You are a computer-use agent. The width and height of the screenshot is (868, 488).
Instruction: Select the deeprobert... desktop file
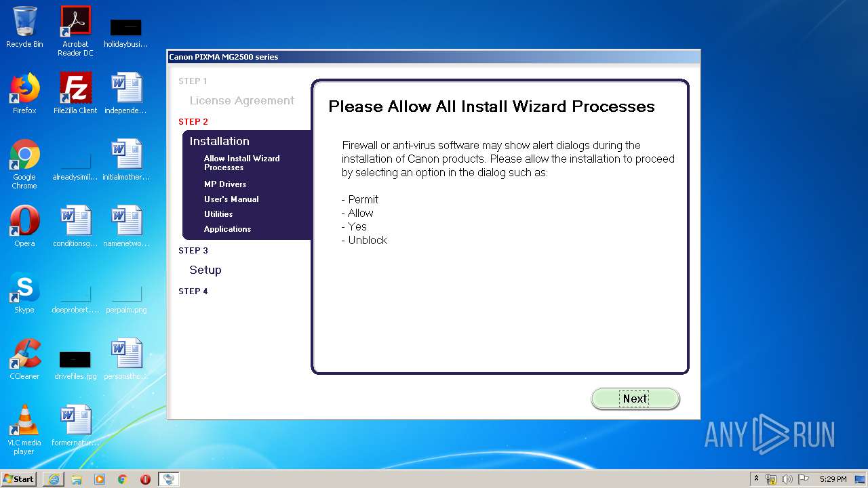coord(75,298)
